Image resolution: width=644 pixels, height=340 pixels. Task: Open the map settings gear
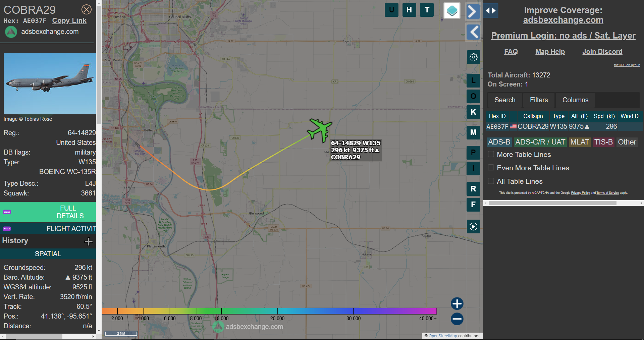coord(473,57)
